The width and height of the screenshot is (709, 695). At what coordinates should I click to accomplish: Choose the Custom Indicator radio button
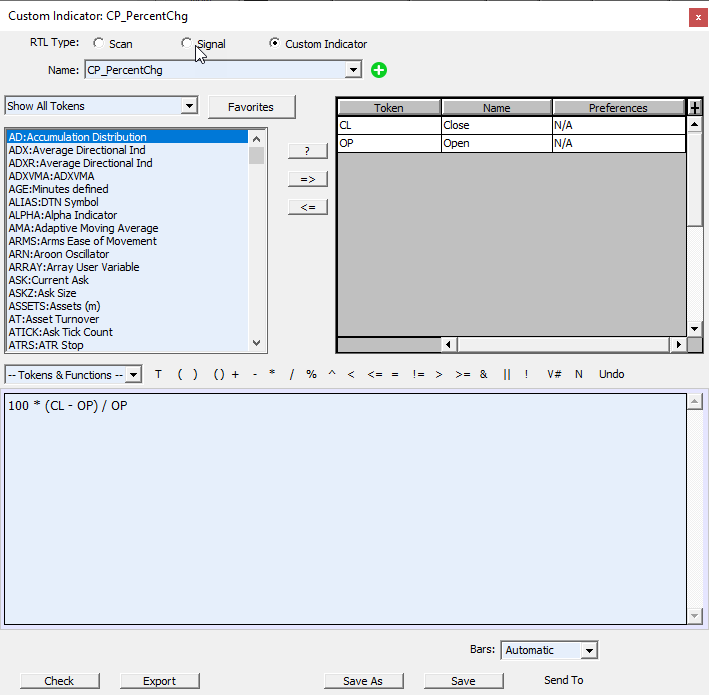[275, 44]
